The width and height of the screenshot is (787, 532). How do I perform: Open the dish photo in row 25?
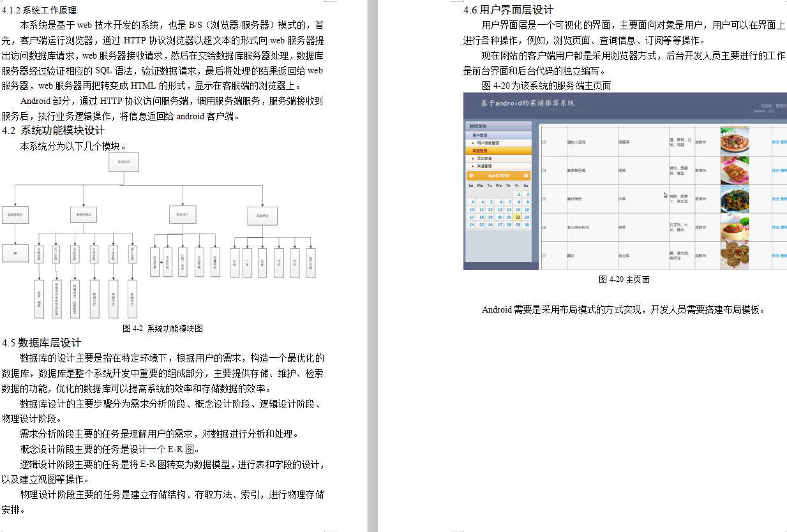pyautogui.click(x=735, y=198)
